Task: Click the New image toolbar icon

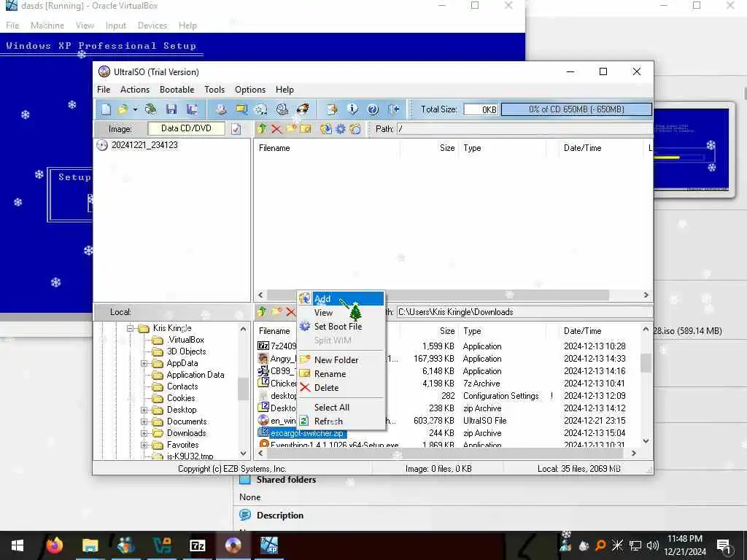Action: tap(106, 109)
